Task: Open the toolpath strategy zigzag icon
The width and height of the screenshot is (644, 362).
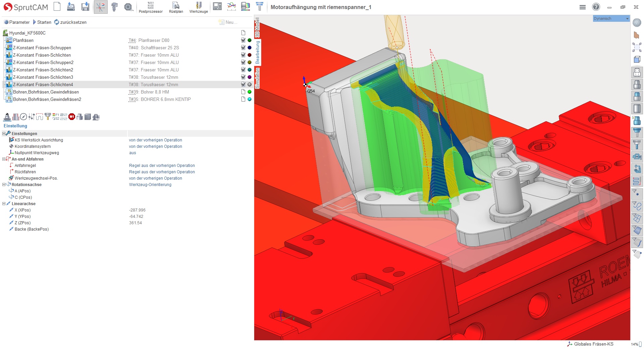Action: [40, 118]
